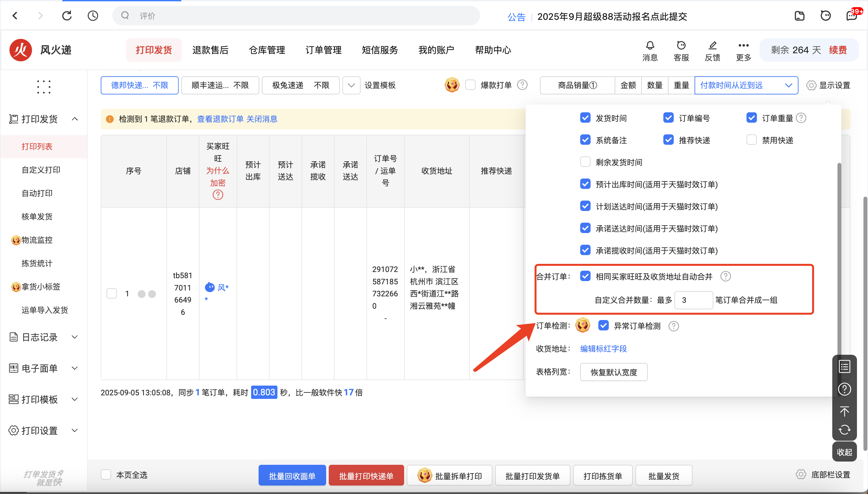The image size is (868, 494).
Task: Enable the 剩余发货时间 checkbox
Action: 585,162
